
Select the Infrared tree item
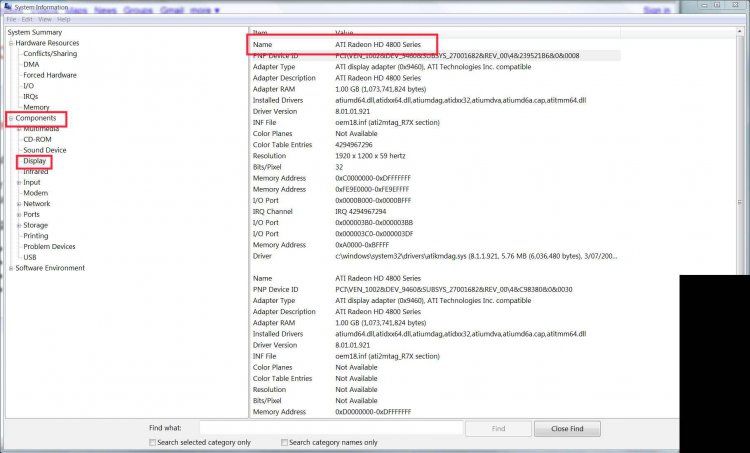pyautogui.click(x=36, y=171)
